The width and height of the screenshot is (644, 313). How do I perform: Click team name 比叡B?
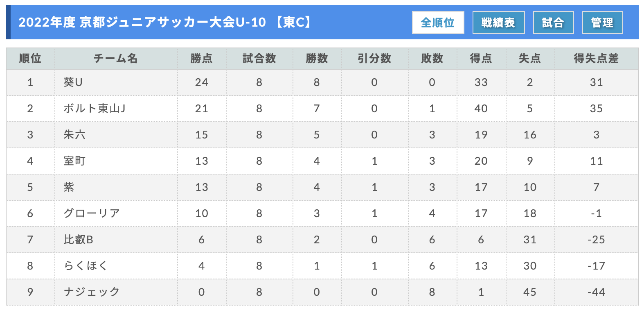click(78, 240)
